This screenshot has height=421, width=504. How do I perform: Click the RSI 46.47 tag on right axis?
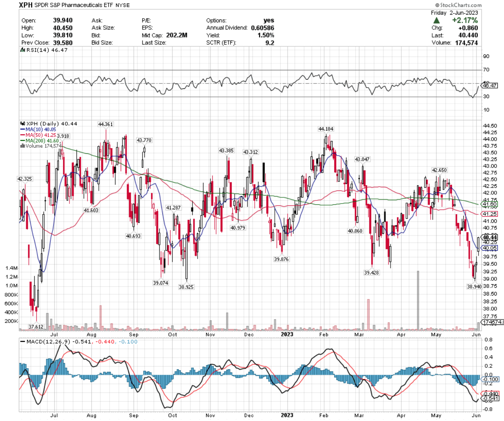(490, 86)
